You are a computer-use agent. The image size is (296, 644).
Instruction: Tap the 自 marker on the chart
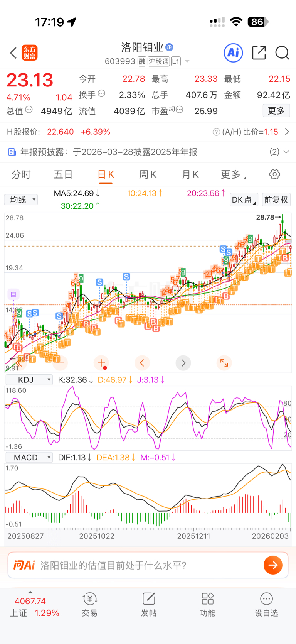(x=13, y=294)
